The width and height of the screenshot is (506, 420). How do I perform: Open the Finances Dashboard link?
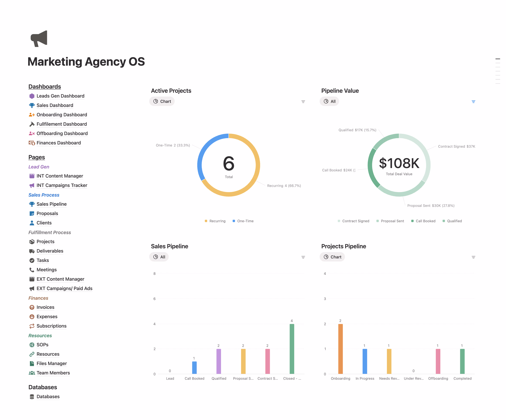[59, 143]
